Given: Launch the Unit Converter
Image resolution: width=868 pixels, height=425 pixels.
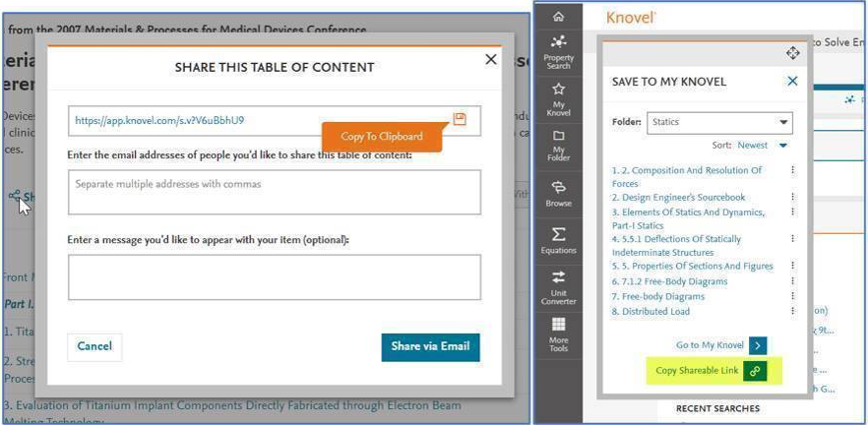Looking at the screenshot, I should click(x=558, y=285).
